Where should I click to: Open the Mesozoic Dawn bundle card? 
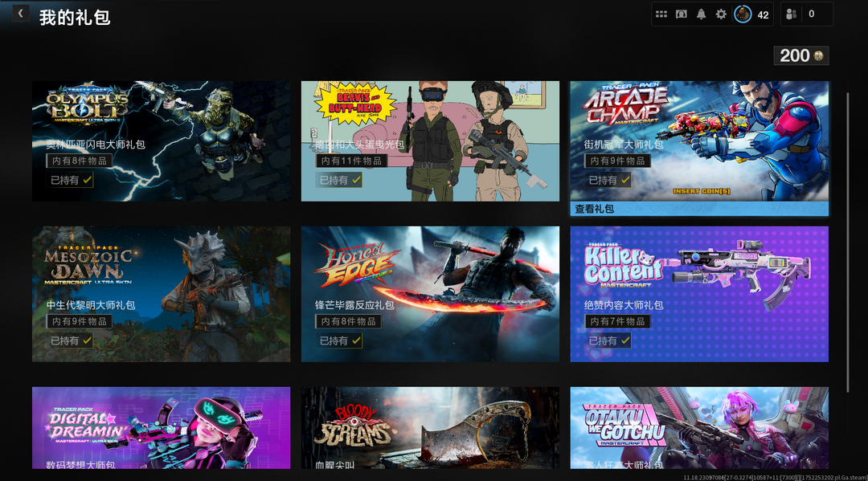click(x=161, y=294)
